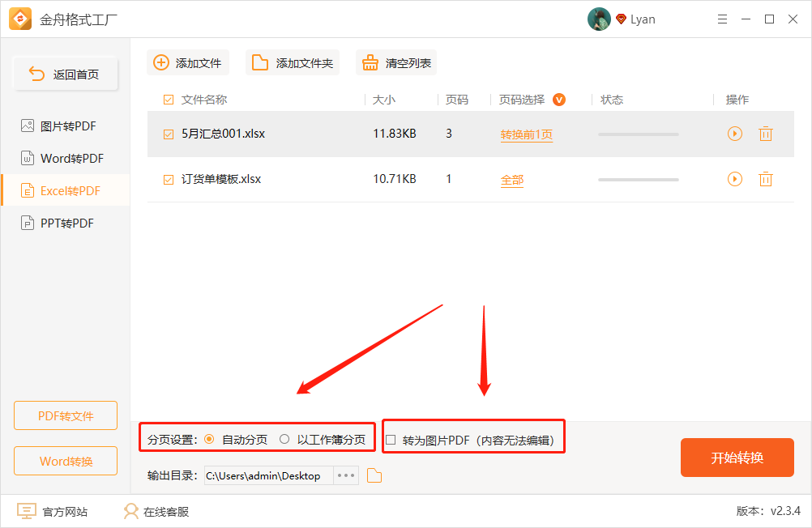Click the 清空列表 broom icon

(x=372, y=62)
